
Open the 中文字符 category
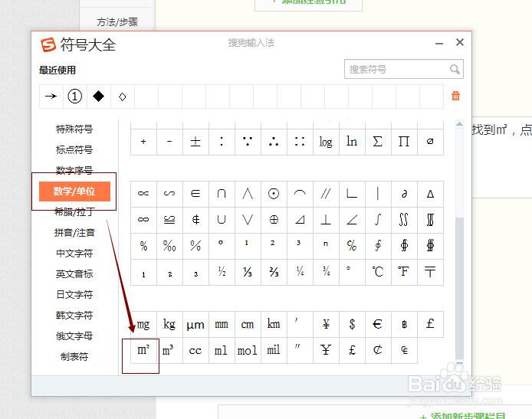click(74, 254)
